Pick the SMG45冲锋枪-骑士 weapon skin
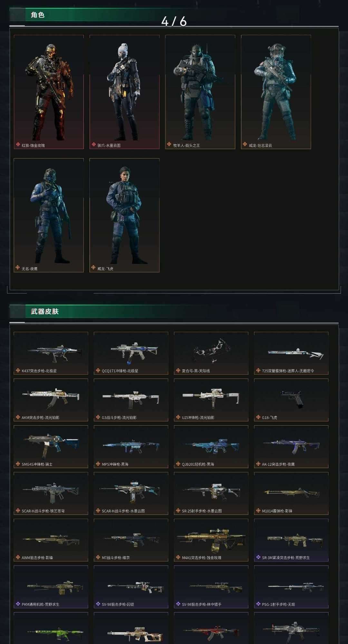The height and width of the screenshot is (644, 348). point(51,447)
